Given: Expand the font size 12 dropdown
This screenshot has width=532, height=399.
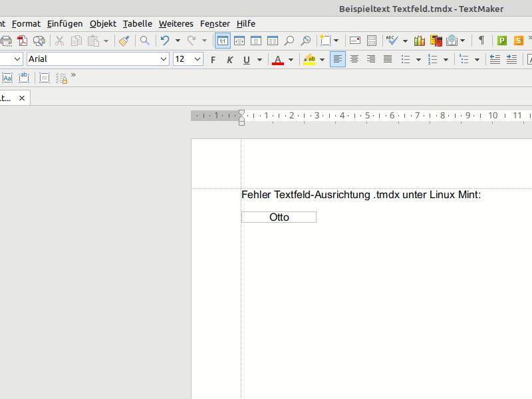Looking at the screenshot, I should 198,59.
